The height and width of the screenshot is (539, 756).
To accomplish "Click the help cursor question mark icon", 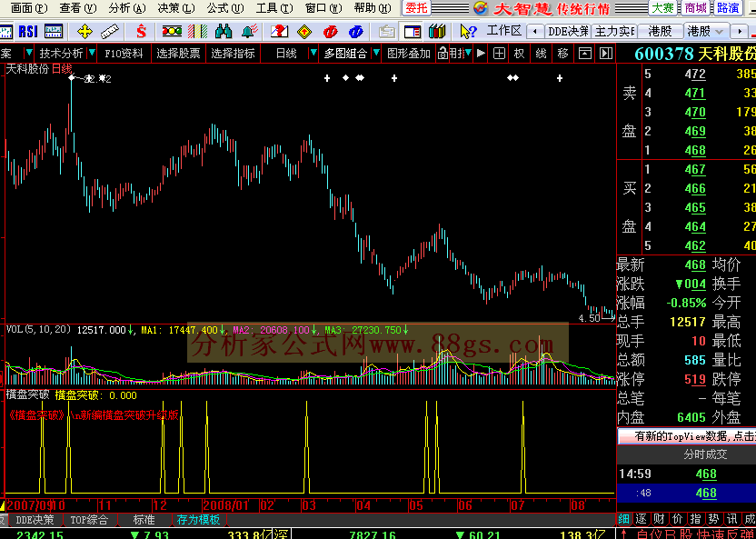I will click(468, 32).
